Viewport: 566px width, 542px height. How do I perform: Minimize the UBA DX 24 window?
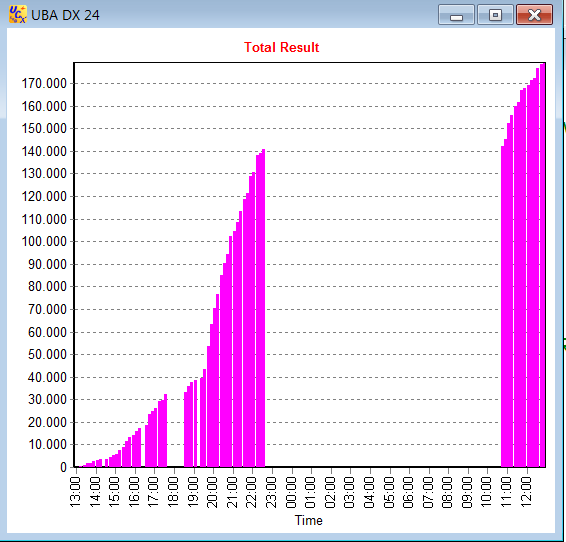(456, 15)
